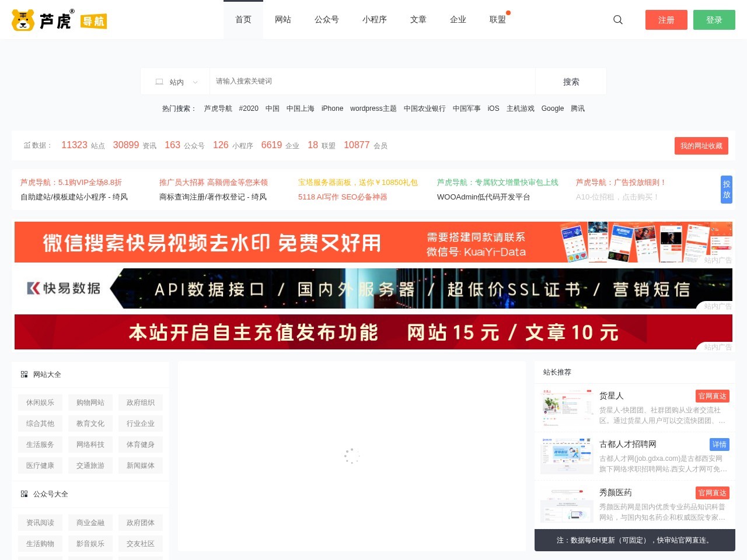
Task: Click the data statistics icon beside 数据
Action: pyautogui.click(x=27, y=145)
